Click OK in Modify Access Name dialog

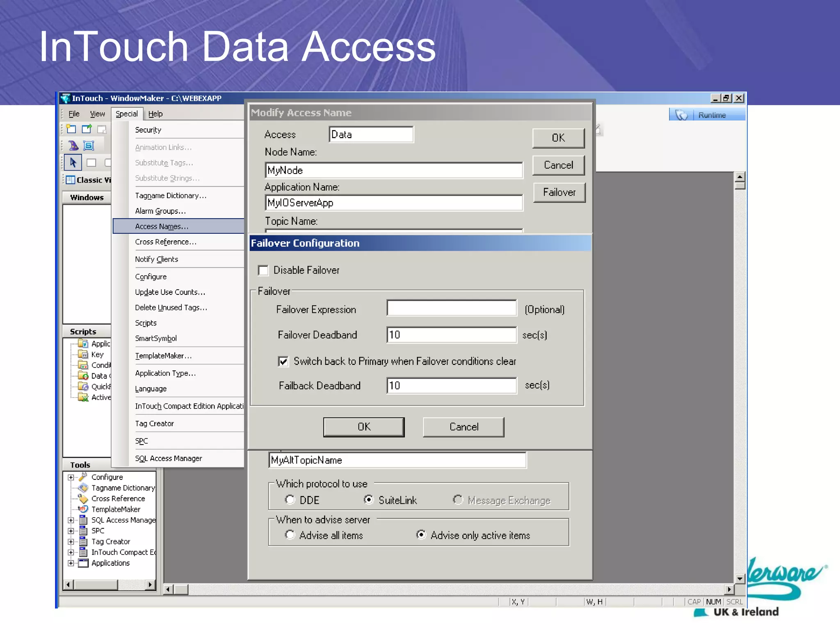tap(559, 138)
